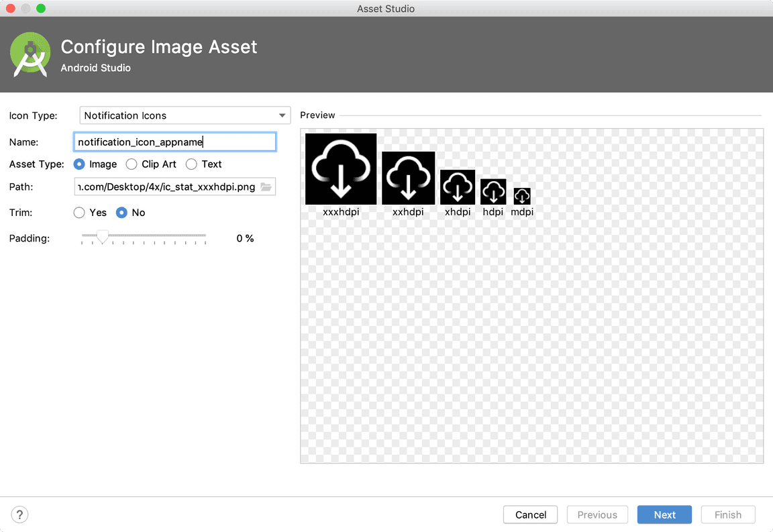Select the Clip Art asset type
Screen dimensions: 773x532
pos(132,164)
